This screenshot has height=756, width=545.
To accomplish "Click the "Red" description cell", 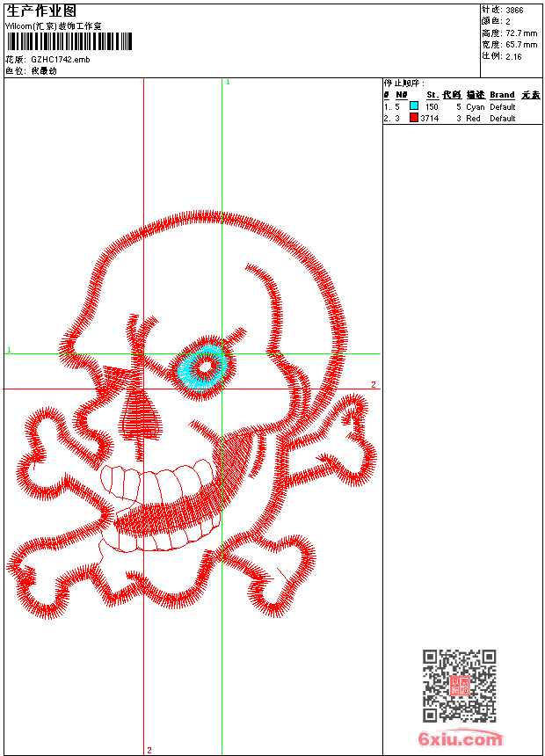I will [473, 119].
